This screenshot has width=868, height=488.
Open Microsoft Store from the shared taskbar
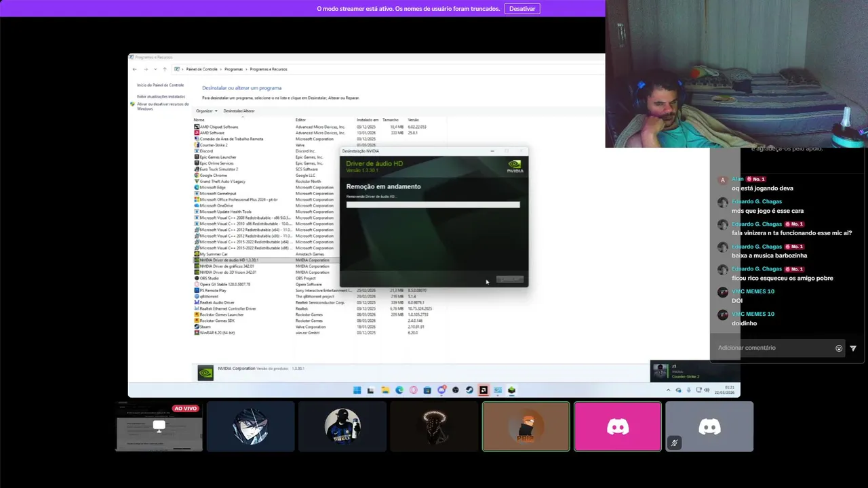427,390
